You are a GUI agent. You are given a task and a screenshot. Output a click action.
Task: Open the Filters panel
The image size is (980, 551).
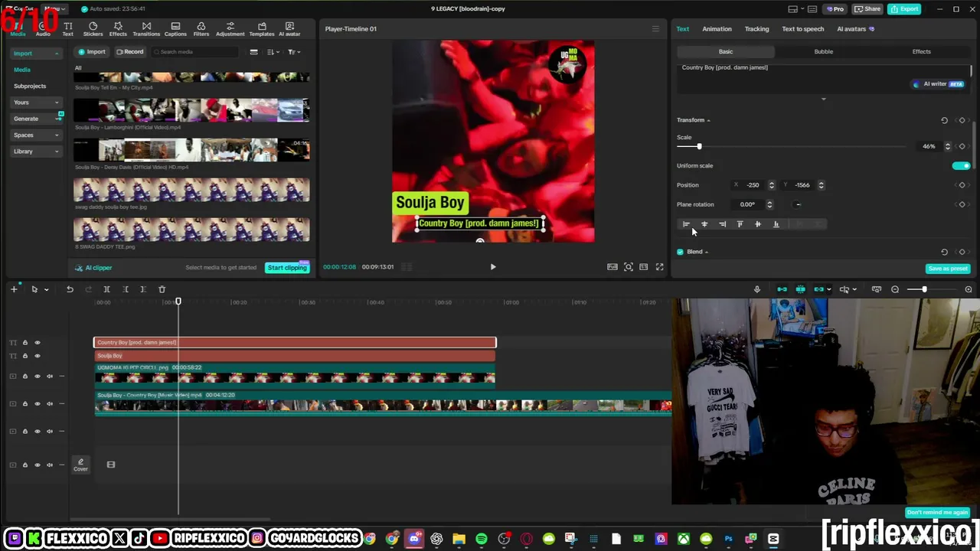coord(201,29)
